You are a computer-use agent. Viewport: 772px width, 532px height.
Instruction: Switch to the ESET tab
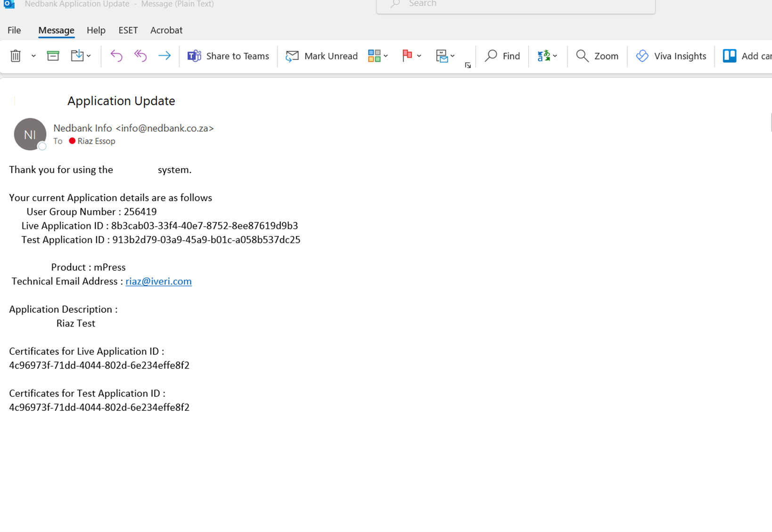point(128,30)
